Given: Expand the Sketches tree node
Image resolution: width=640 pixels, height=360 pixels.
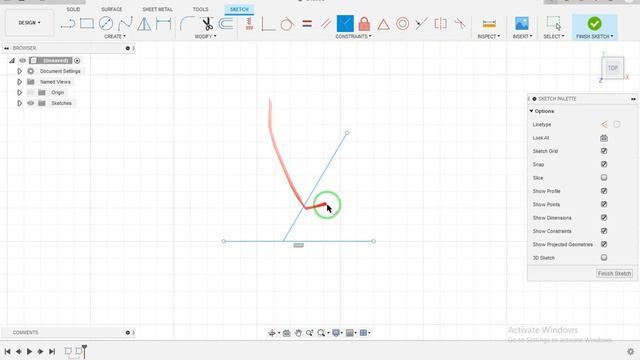Looking at the screenshot, I should tap(19, 103).
